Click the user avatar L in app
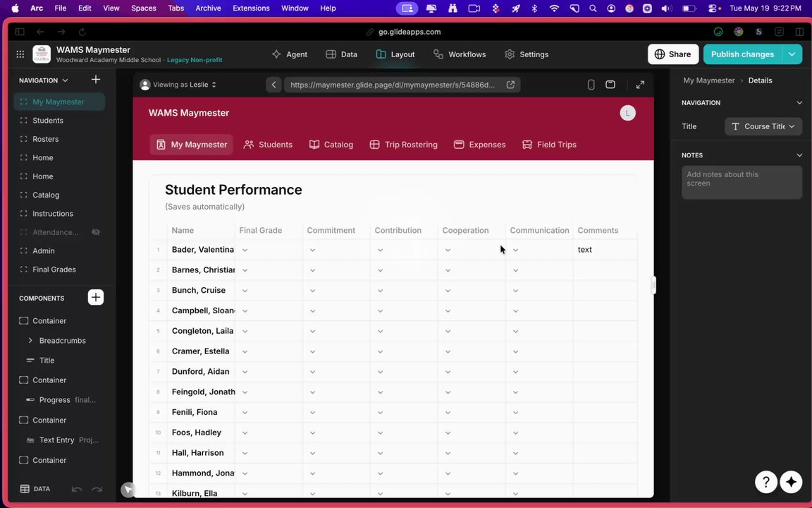This screenshot has width=812, height=508. (x=627, y=113)
